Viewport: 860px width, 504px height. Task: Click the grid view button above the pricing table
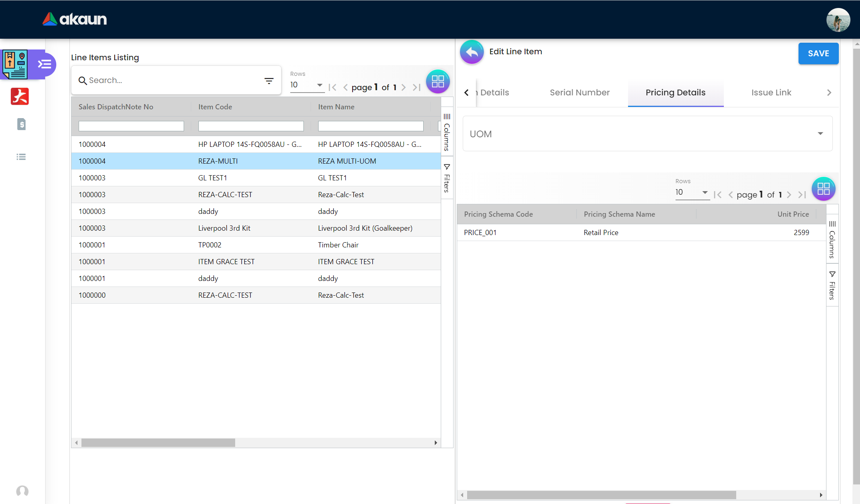tap(823, 189)
